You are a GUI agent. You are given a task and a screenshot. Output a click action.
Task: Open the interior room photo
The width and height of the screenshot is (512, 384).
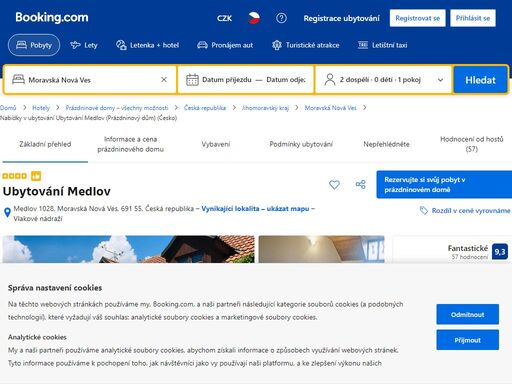pos(322,249)
